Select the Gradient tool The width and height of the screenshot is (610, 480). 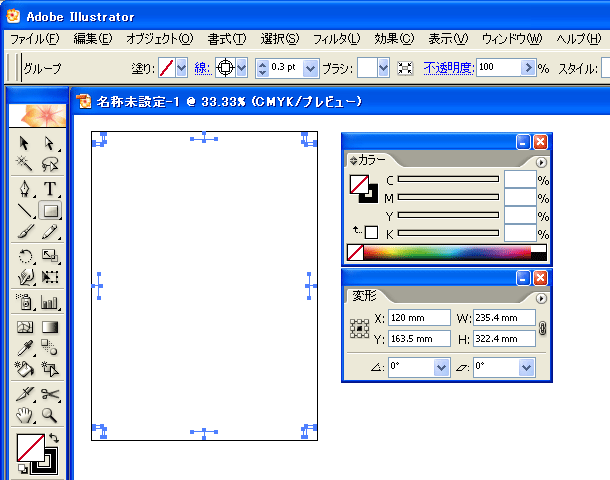[50, 327]
